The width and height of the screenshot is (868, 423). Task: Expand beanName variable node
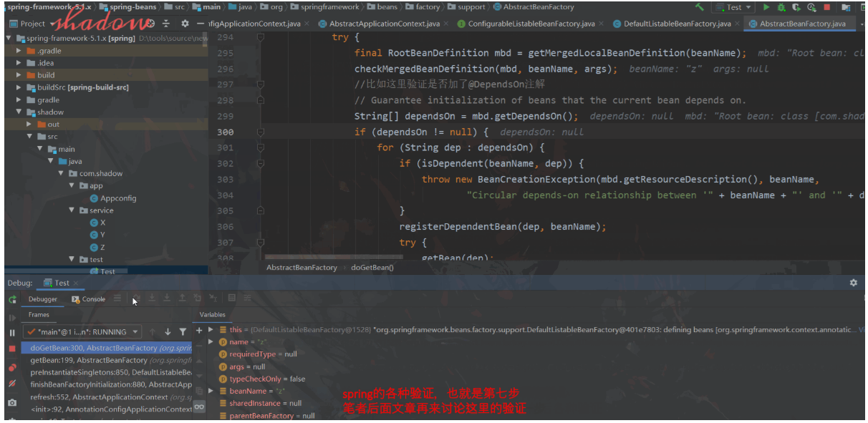click(211, 391)
